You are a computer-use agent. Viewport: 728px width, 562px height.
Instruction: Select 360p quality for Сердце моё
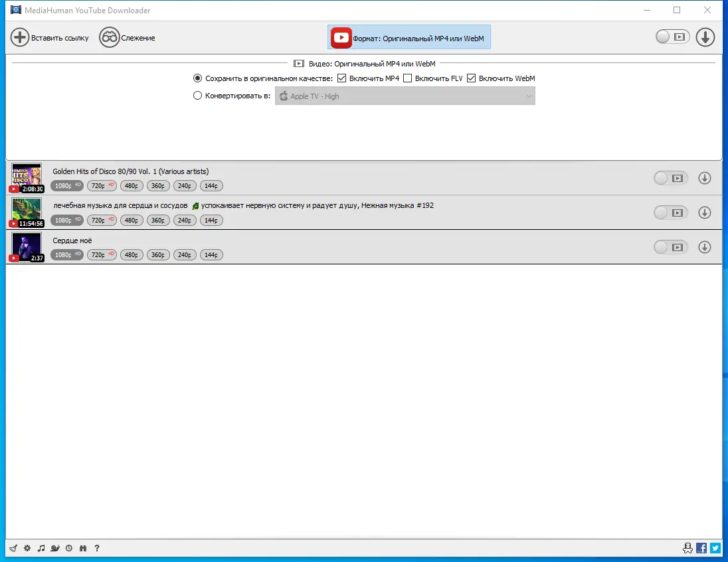(x=158, y=255)
